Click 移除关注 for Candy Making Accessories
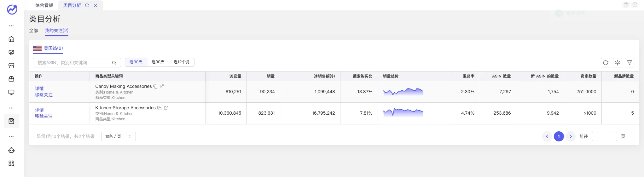The height and width of the screenshot is (177, 644). pyautogui.click(x=44, y=95)
